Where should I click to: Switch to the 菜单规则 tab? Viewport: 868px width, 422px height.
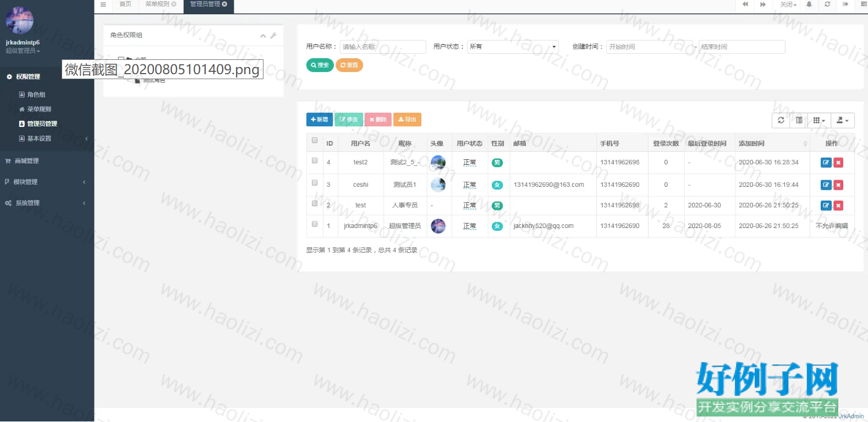(157, 4)
